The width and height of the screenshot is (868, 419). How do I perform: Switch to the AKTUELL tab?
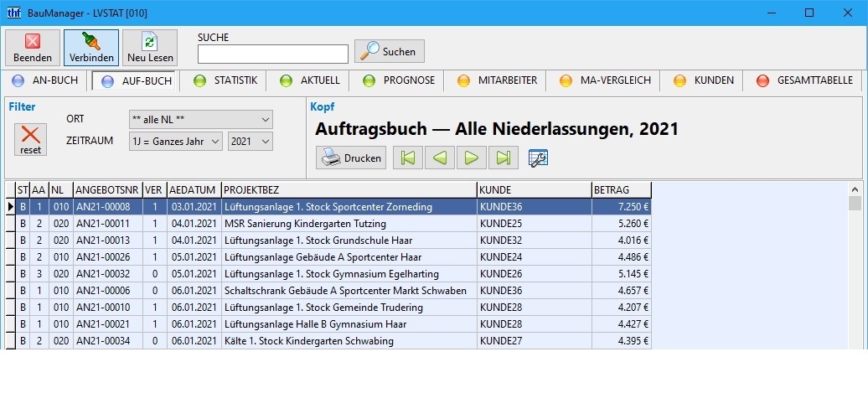click(x=310, y=80)
